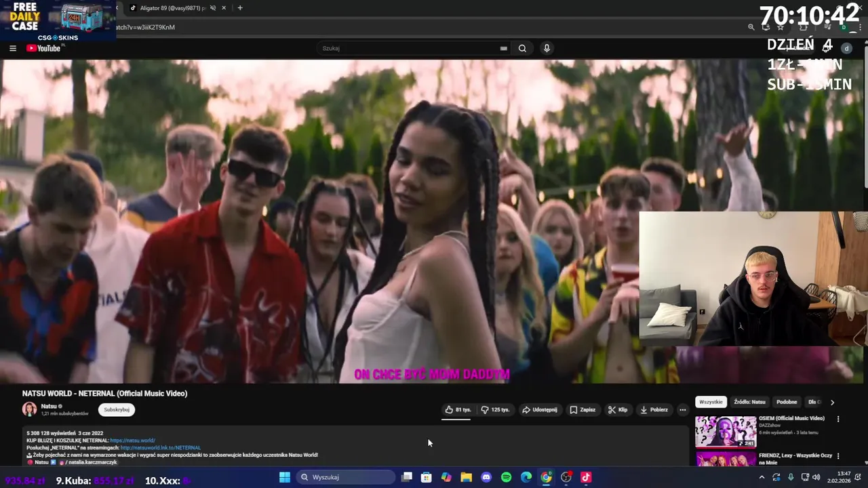Open Microsoft Edge from the taskbar
The image size is (868, 488).
click(526, 477)
